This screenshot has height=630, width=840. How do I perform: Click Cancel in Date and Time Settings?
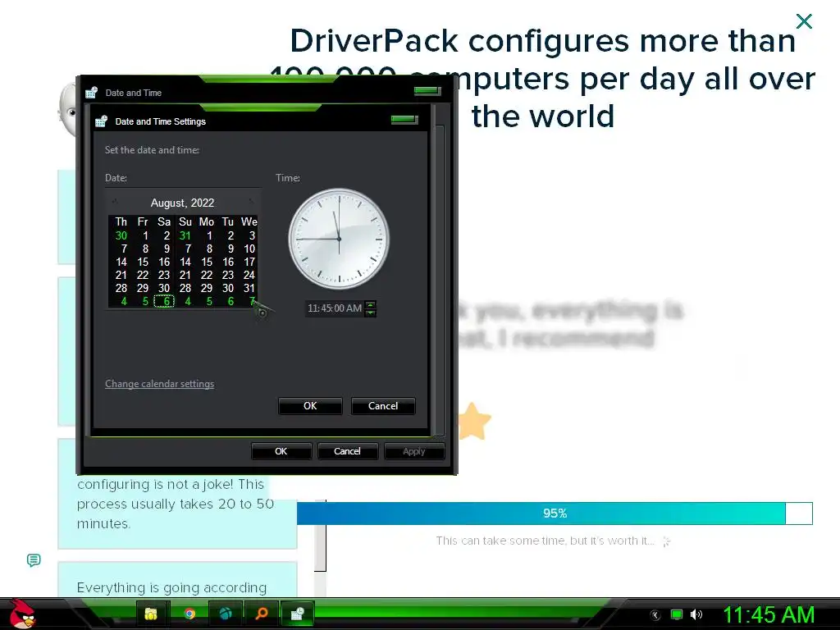(383, 406)
